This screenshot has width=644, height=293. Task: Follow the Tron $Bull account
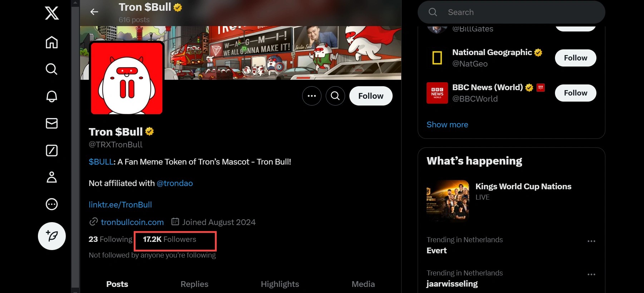(371, 96)
